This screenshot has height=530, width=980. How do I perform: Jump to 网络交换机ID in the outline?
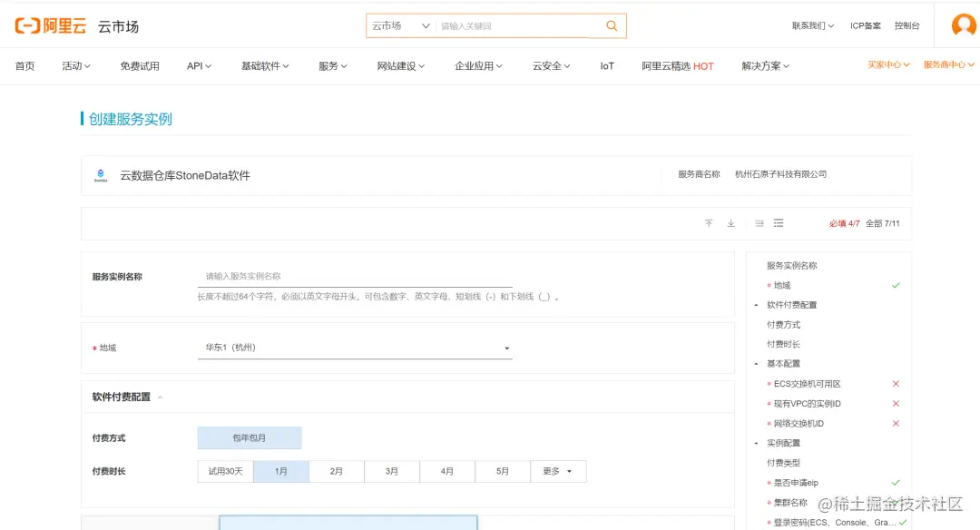[x=799, y=423]
